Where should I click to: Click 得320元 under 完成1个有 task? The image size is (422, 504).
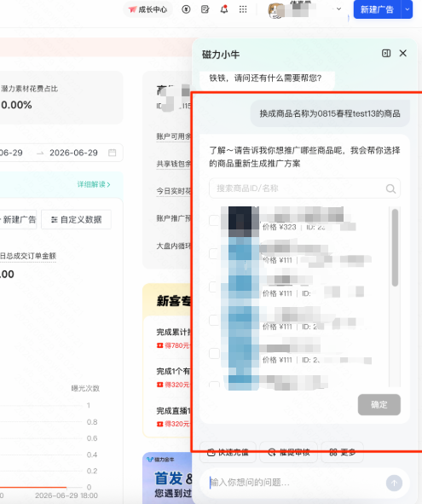(174, 385)
